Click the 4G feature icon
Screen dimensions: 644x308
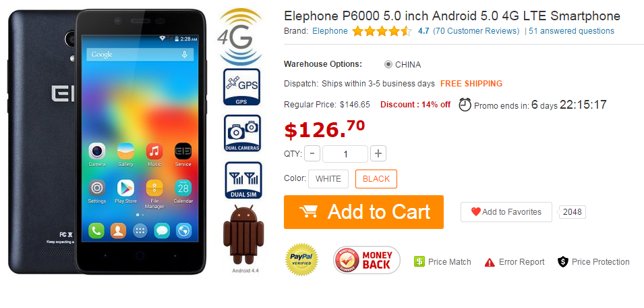(x=240, y=37)
